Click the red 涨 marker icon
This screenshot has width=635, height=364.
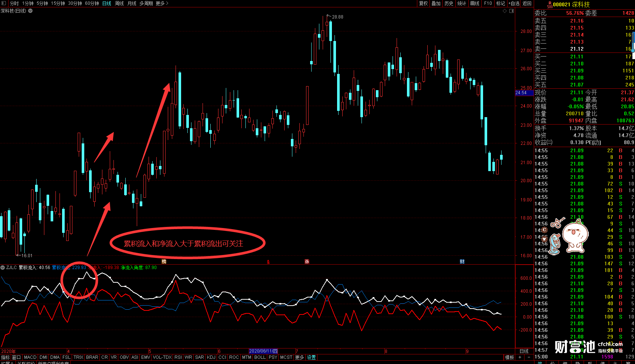point(307,261)
